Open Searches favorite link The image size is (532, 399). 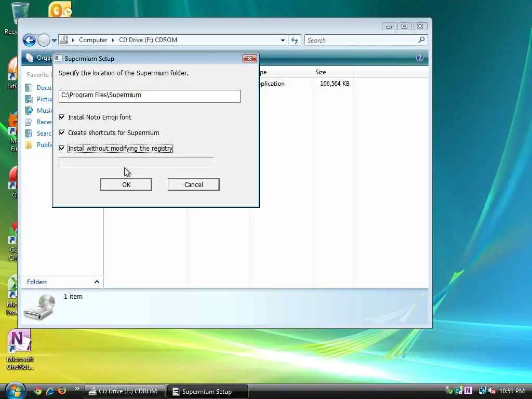point(38,134)
